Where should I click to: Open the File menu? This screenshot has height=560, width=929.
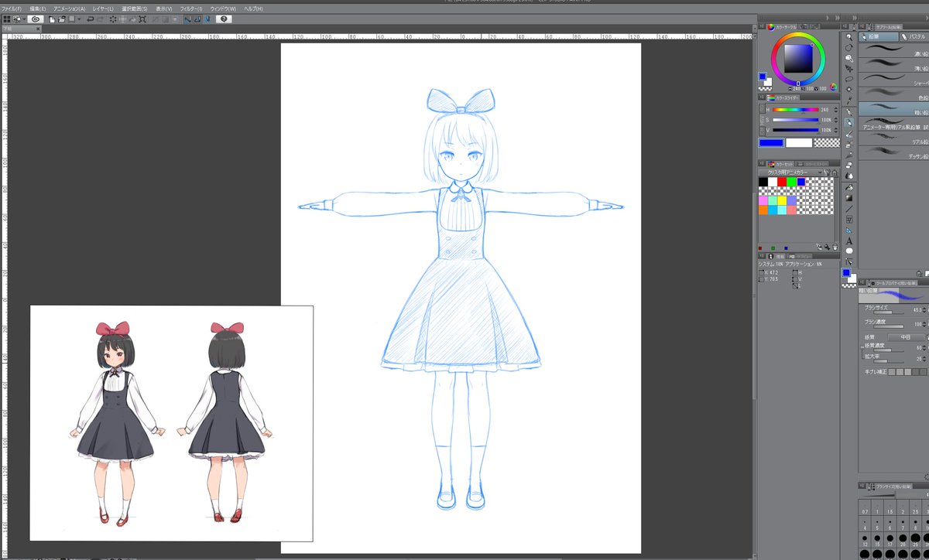click(12, 9)
